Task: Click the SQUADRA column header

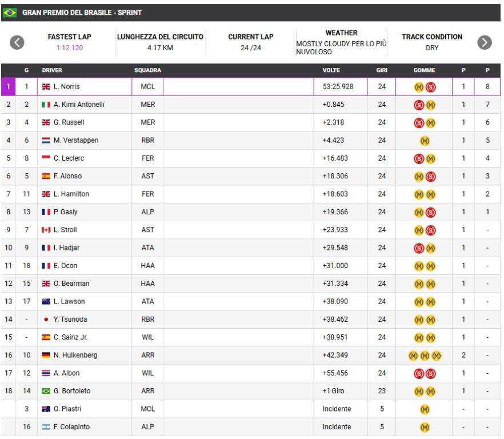Action: click(147, 70)
